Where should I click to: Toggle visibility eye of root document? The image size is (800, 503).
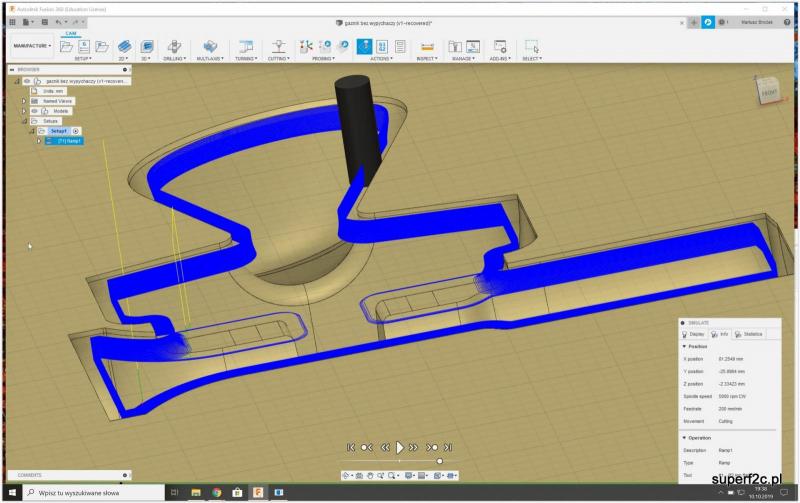point(27,81)
